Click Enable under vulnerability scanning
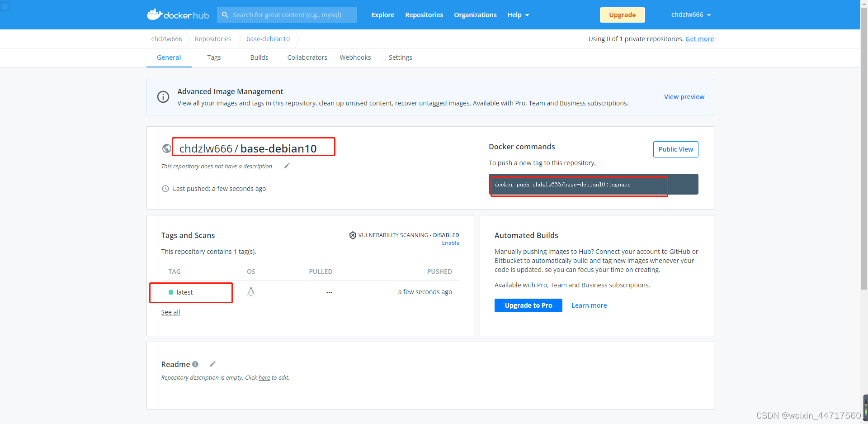 click(450, 243)
